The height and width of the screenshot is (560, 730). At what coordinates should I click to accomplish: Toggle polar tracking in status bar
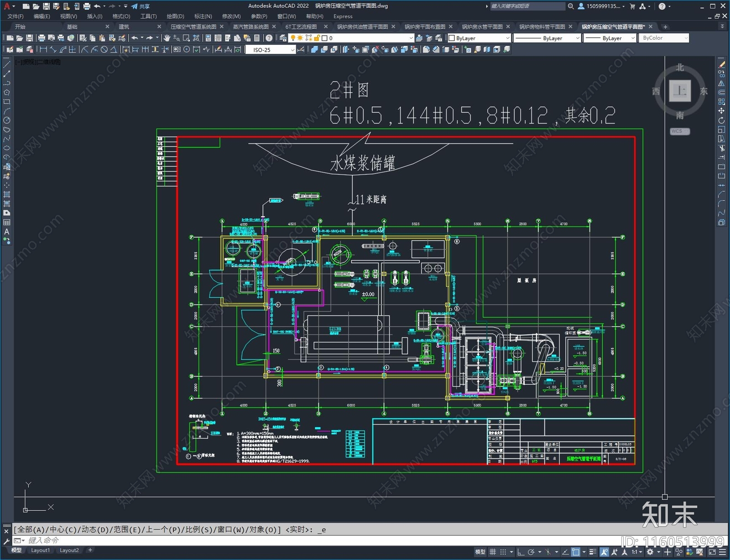[x=532, y=552]
